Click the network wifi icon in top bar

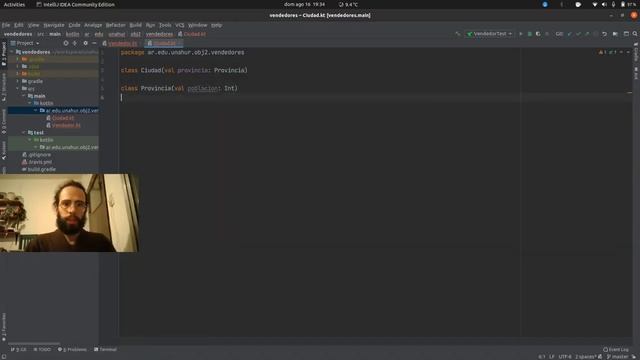tap(595, 4)
